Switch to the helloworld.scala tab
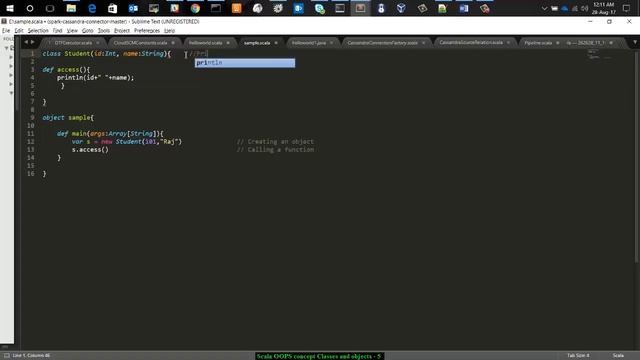This screenshot has width=640, height=360. (205, 43)
